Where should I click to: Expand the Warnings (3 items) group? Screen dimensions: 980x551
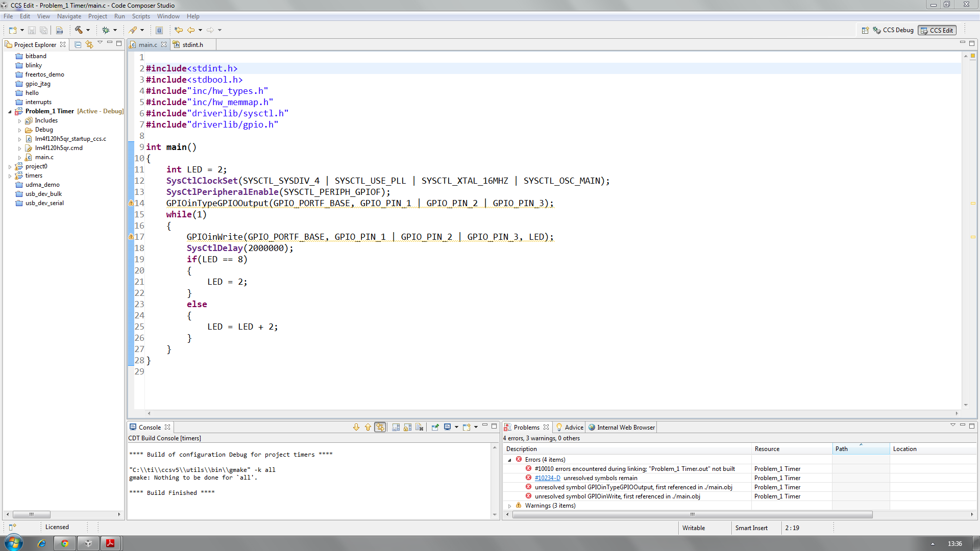coord(509,506)
